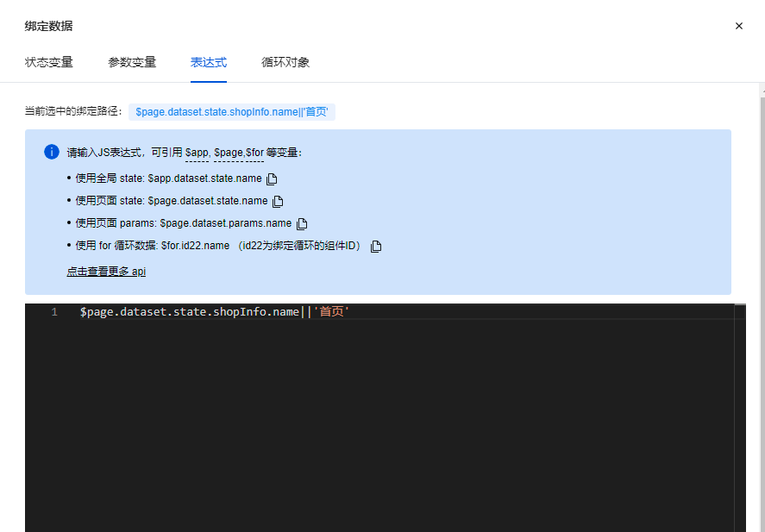
Task: Copy the $for.id22.name loop data snippet
Action: (376, 247)
